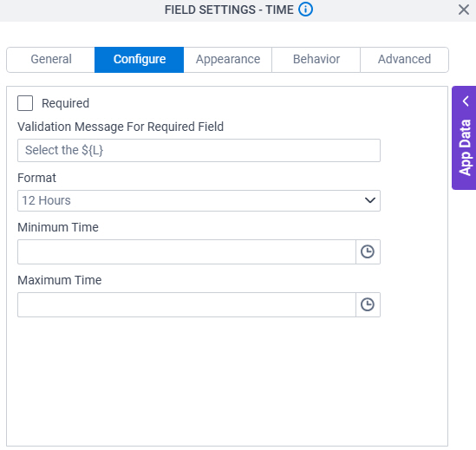Select the Configure tab
Image resolution: width=476 pixels, height=450 pixels.
(140, 60)
